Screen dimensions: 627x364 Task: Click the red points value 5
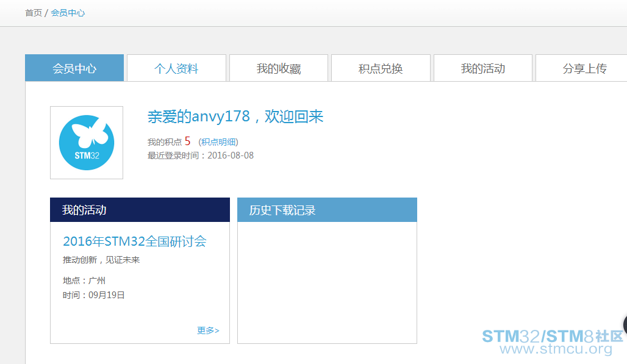point(187,141)
